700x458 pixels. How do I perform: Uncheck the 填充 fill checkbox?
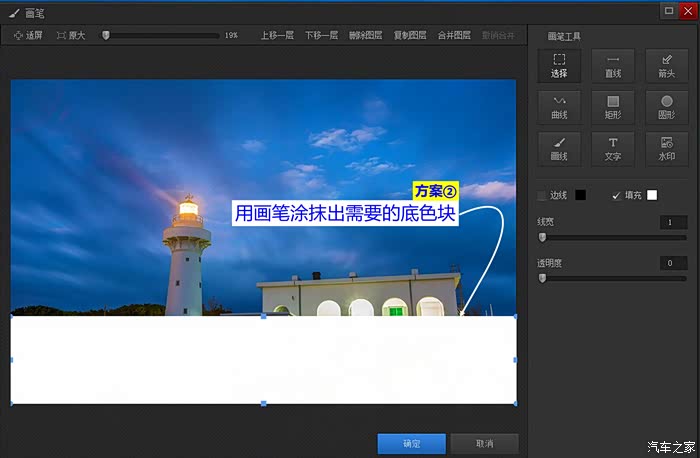point(616,195)
